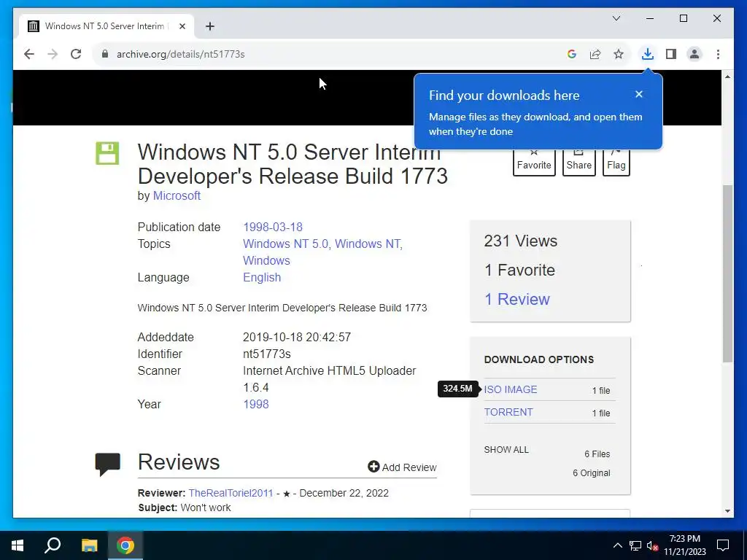Click the browser forward arrow

click(53, 54)
